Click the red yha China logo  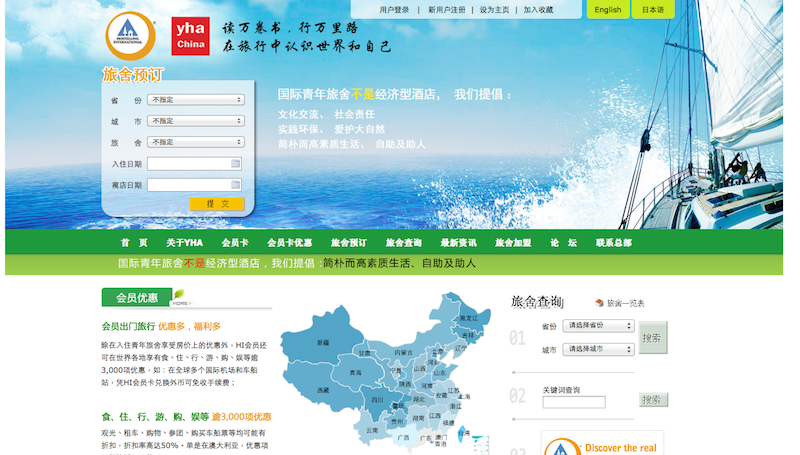(x=190, y=36)
